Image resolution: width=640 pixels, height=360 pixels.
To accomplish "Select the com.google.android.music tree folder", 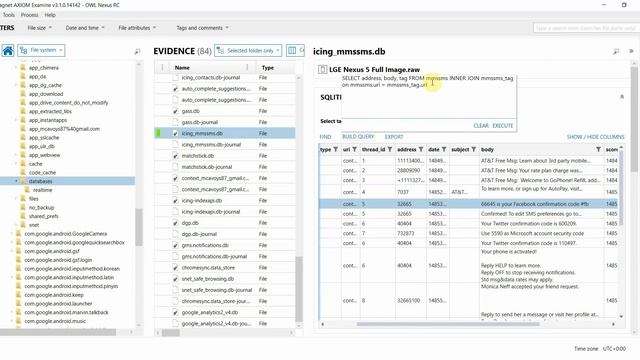I will point(55,321).
